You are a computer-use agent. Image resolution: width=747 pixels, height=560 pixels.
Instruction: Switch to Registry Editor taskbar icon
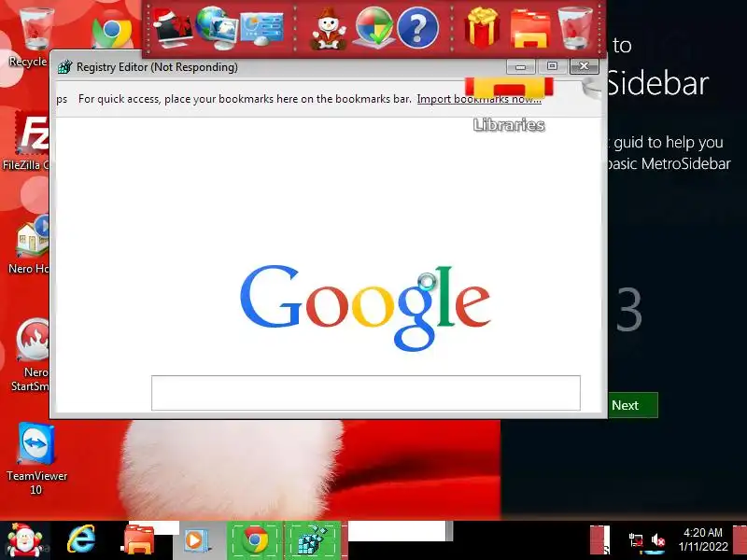(x=313, y=540)
